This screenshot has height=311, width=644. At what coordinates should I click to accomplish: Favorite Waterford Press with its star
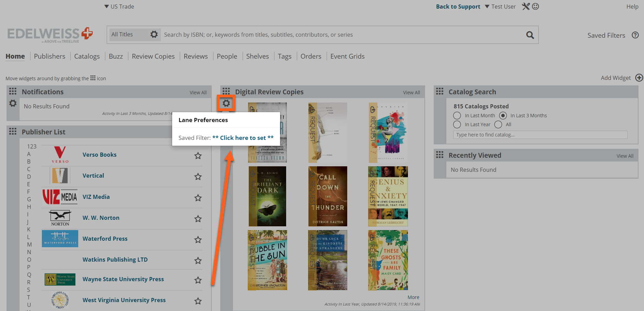[x=198, y=240]
